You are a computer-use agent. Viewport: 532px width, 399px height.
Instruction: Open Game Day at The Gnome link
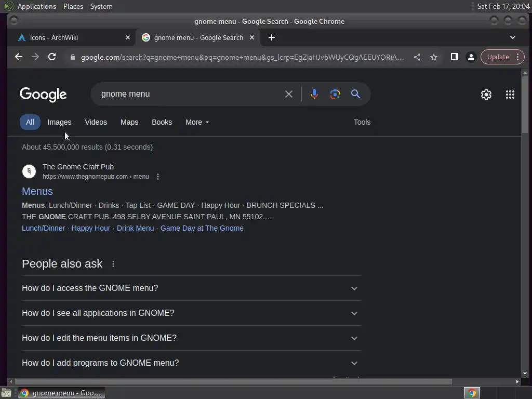202,229
